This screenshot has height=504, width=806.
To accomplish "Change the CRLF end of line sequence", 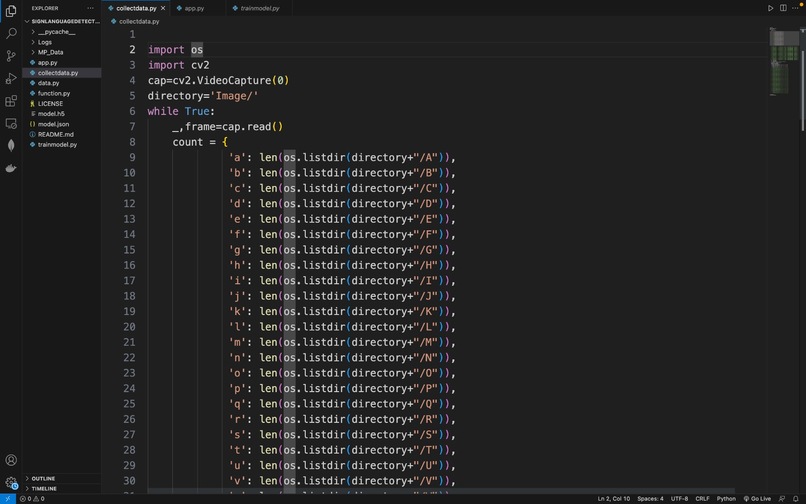I will [702, 499].
